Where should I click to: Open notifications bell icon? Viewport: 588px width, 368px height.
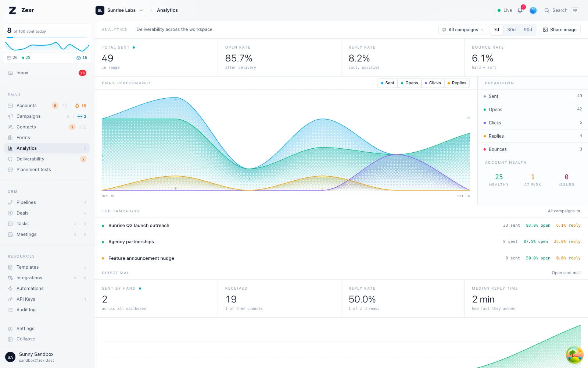point(520,10)
